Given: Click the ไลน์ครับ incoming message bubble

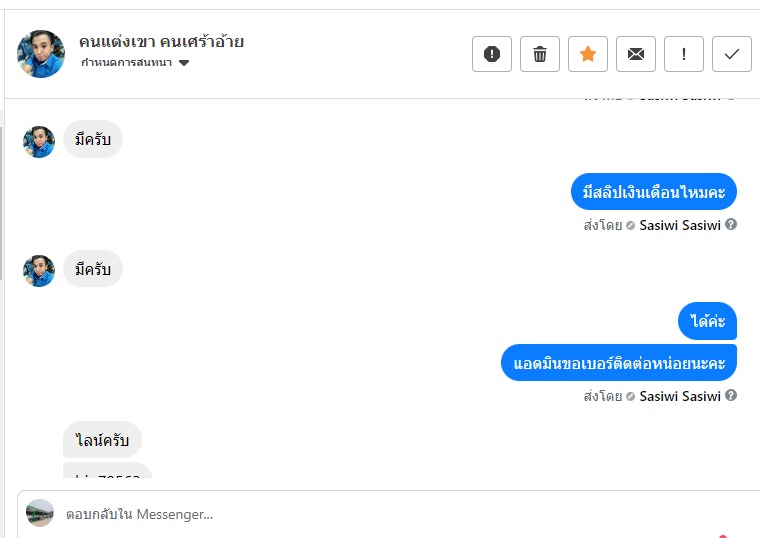Looking at the screenshot, I should pyautogui.click(x=102, y=439).
